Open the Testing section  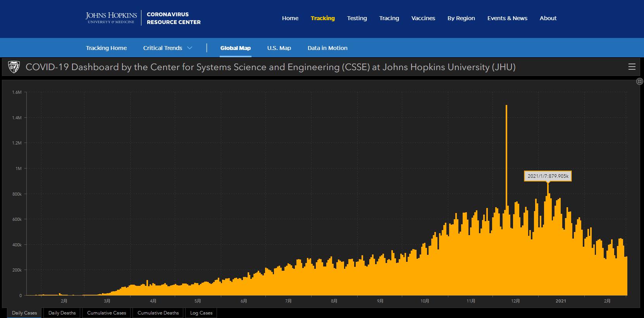pos(357,18)
